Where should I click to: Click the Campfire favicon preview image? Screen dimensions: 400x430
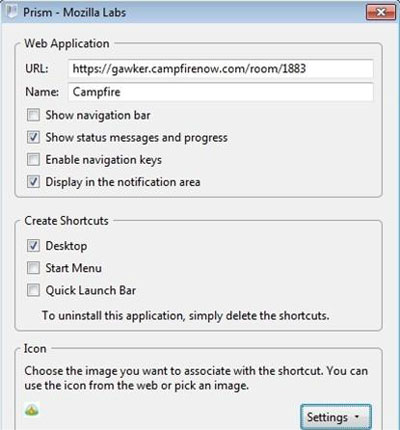32,411
